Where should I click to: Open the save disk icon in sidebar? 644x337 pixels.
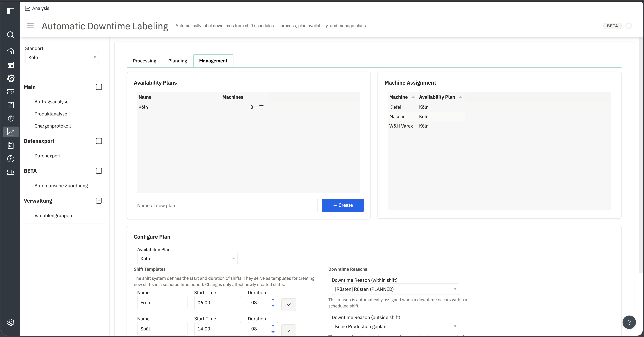tap(11, 105)
